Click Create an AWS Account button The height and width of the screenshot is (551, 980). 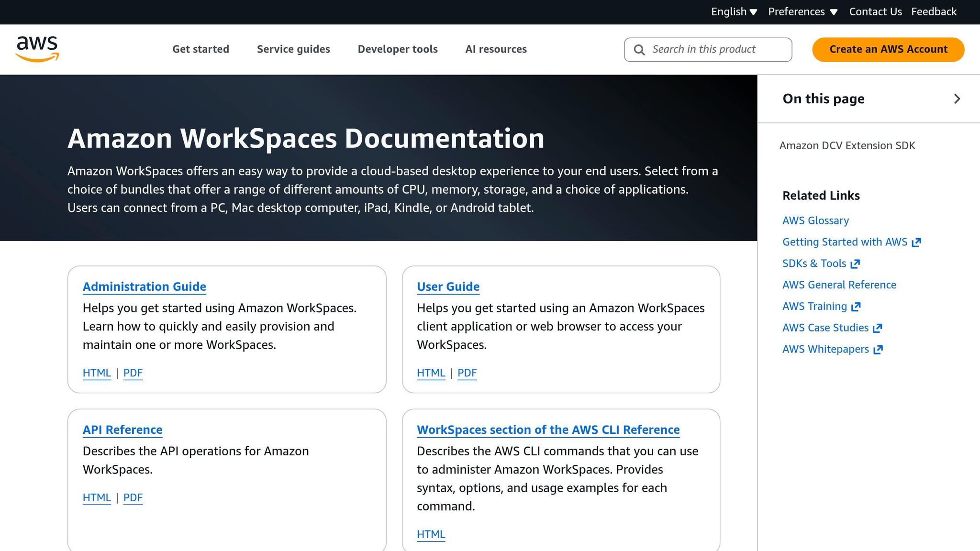tap(888, 50)
